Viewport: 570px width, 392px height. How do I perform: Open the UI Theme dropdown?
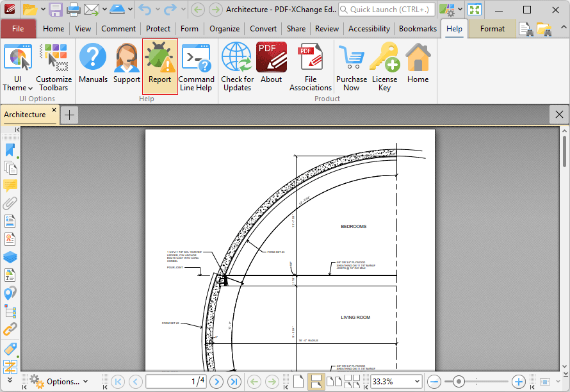point(17,67)
